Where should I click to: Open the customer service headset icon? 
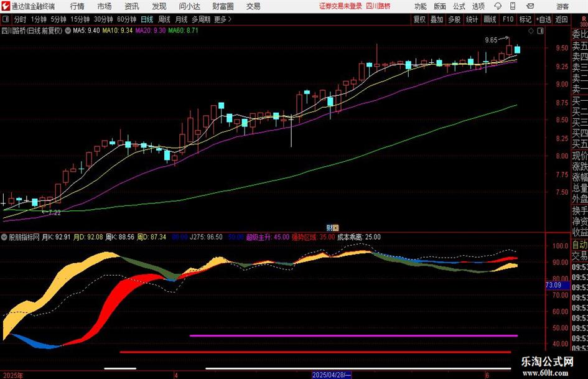point(498,6)
